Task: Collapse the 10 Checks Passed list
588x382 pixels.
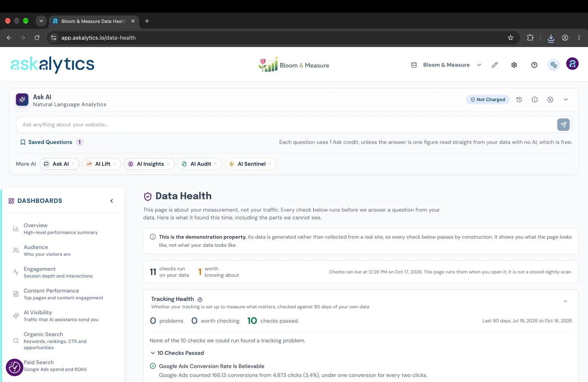Action: coord(177,353)
